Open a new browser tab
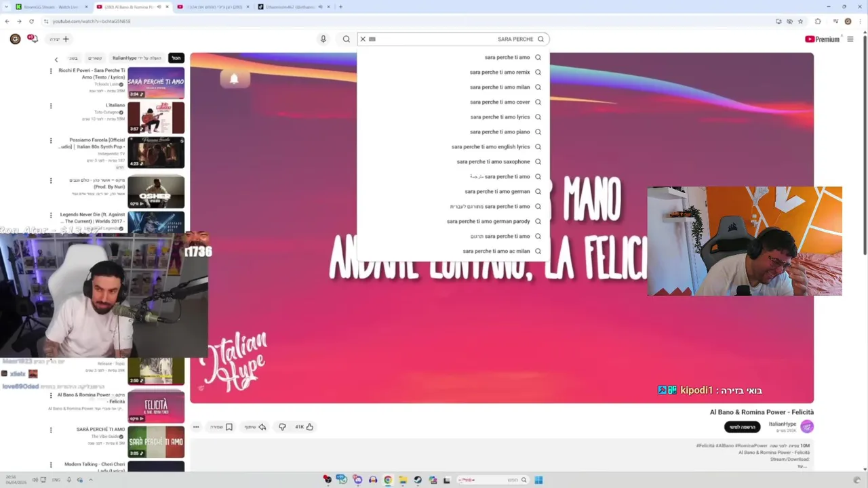The image size is (868, 488). pyautogui.click(x=340, y=7)
